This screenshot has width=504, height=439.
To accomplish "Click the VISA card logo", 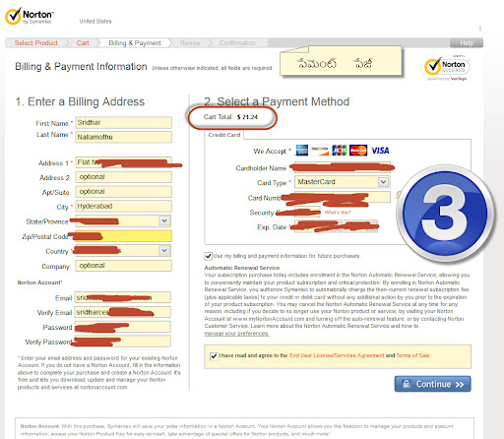I will click(x=380, y=151).
